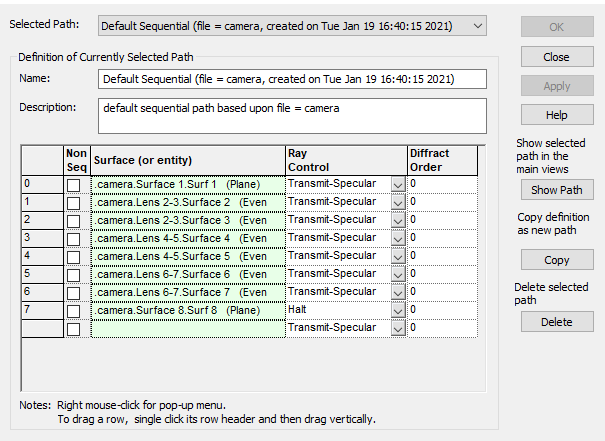The image size is (605, 441).
Task: Click the Close button
Action: pos(556,57)
